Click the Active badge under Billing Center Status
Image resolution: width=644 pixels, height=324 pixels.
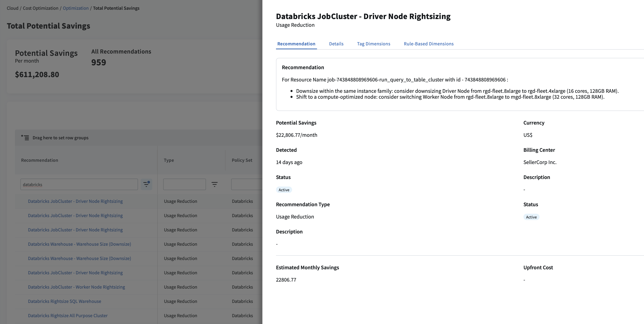531,217
